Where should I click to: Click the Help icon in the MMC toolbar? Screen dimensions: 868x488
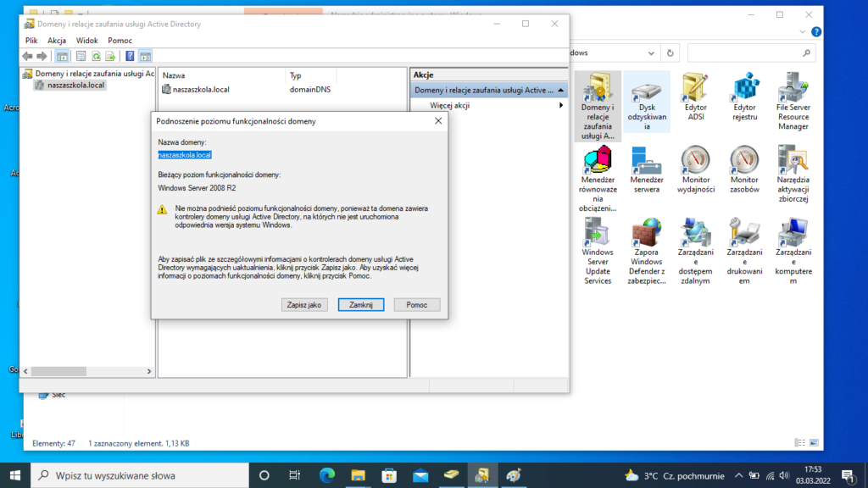(x=131, y=56)
